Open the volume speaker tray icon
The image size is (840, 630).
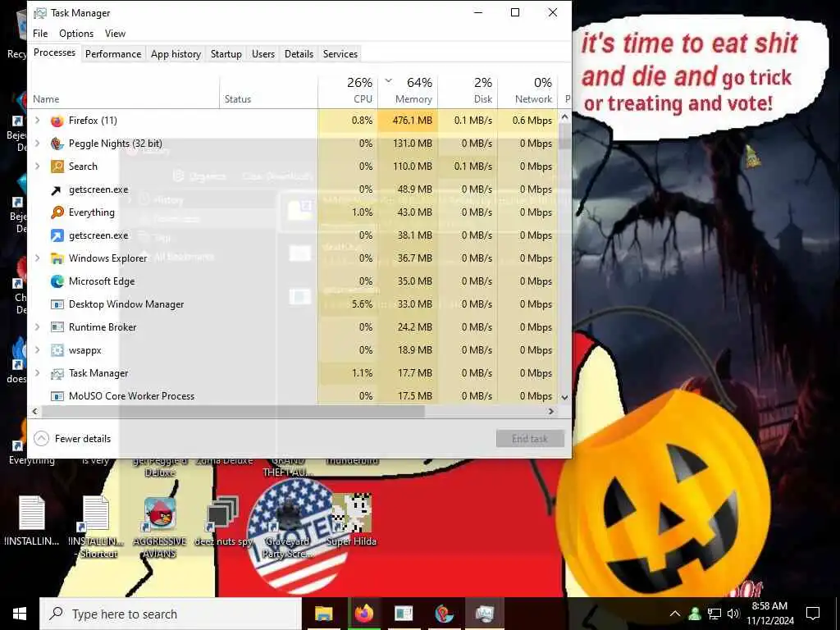[733, 614]
